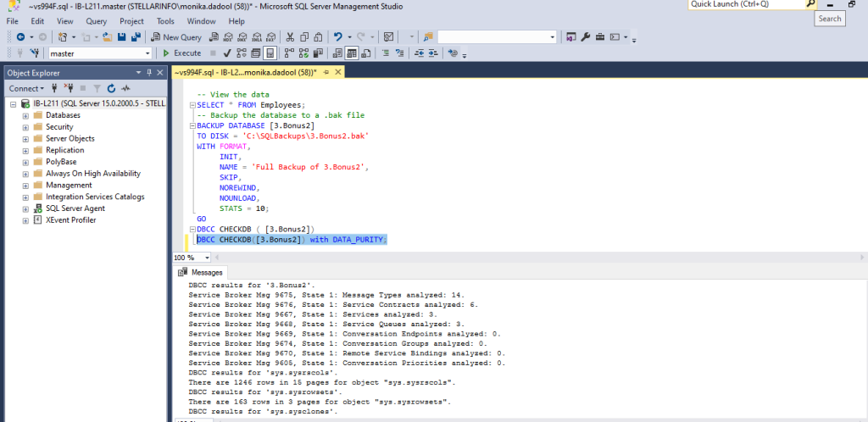Select the XEvent Profiler tree item
This screenshot has height=422, width=868.
click(71, 220)
